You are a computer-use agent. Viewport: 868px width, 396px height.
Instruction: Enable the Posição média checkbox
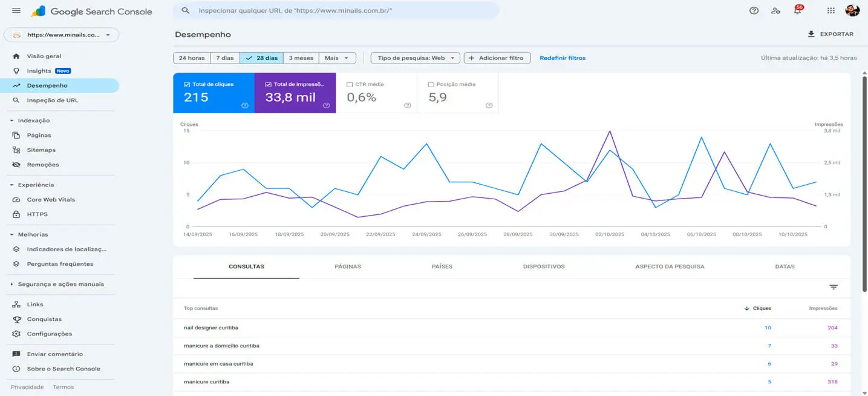(431, 85)
